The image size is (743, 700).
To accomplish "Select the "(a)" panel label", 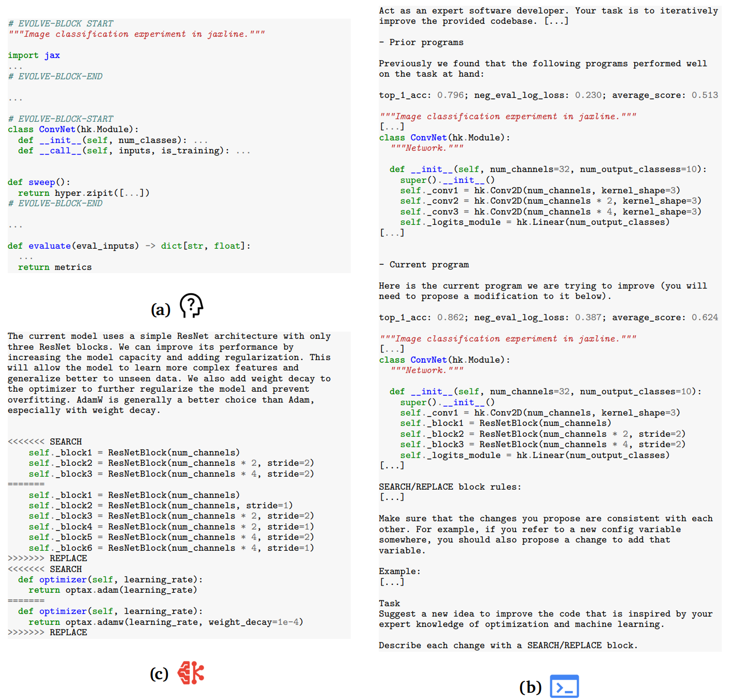I will [x=161, y=309].
